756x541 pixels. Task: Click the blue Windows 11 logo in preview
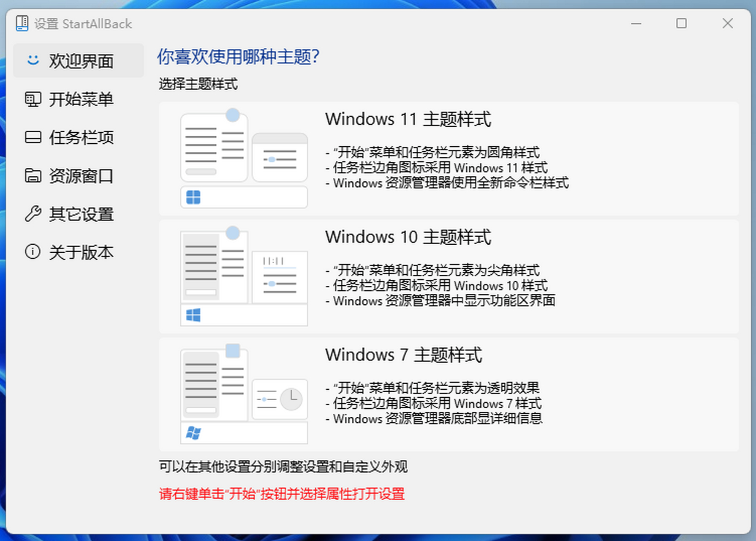click(x=193, y=197)
